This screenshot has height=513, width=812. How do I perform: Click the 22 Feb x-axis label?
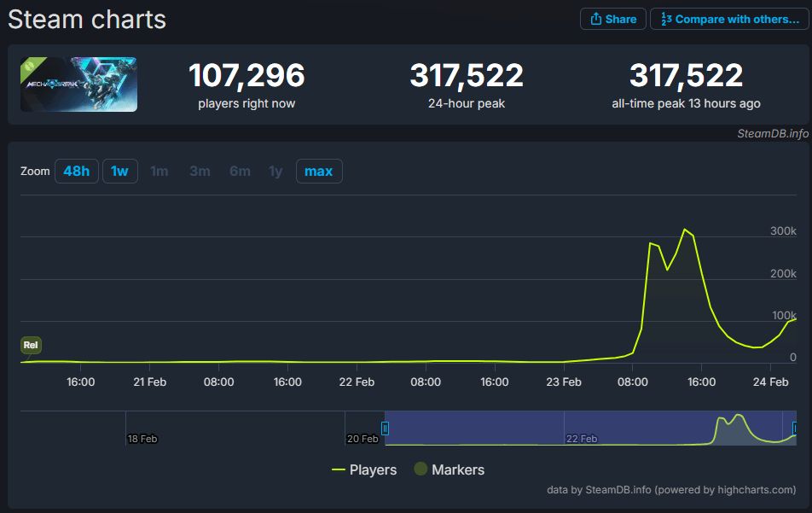[357, 382]
